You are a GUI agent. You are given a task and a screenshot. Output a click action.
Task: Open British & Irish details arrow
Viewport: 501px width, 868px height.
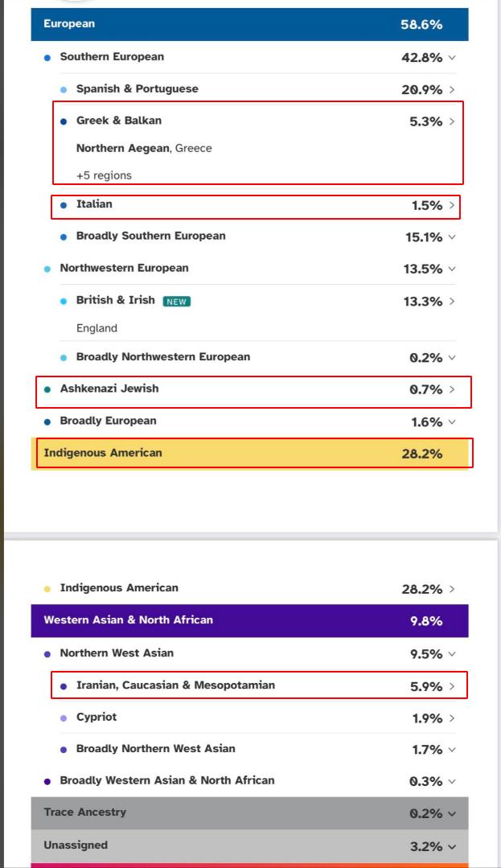pos(452,302)
